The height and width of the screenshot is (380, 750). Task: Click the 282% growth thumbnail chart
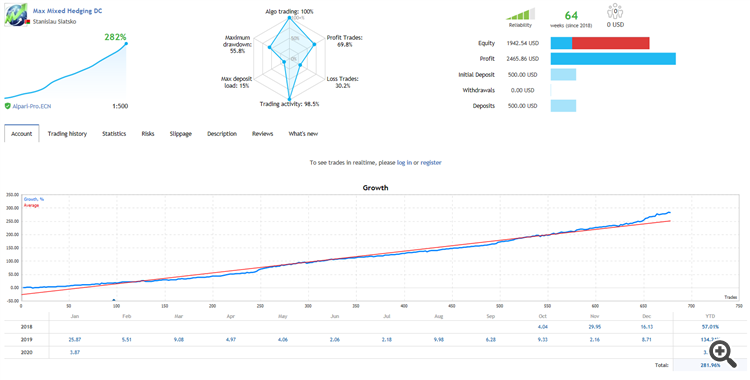click(x=66, y=70)
